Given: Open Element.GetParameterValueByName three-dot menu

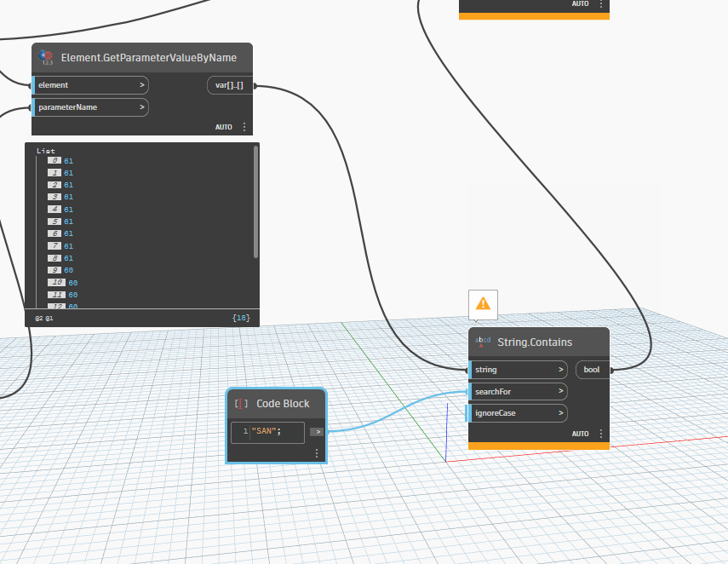Looking at the screenshot, I should [x=244, y=127].
